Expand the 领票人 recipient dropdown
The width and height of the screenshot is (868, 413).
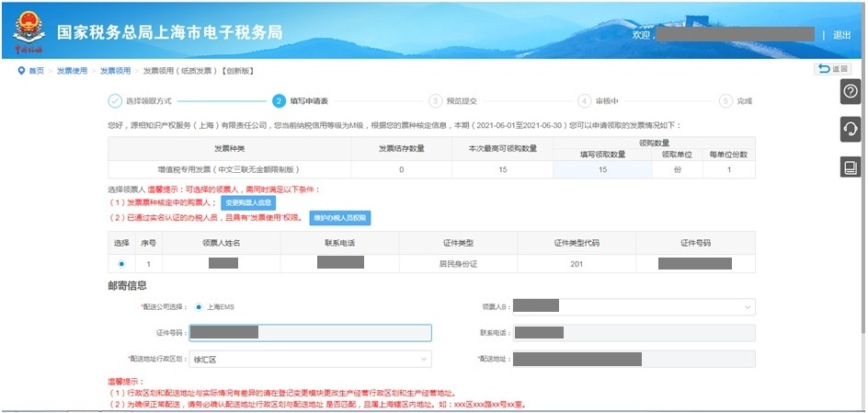pos(633,306)
